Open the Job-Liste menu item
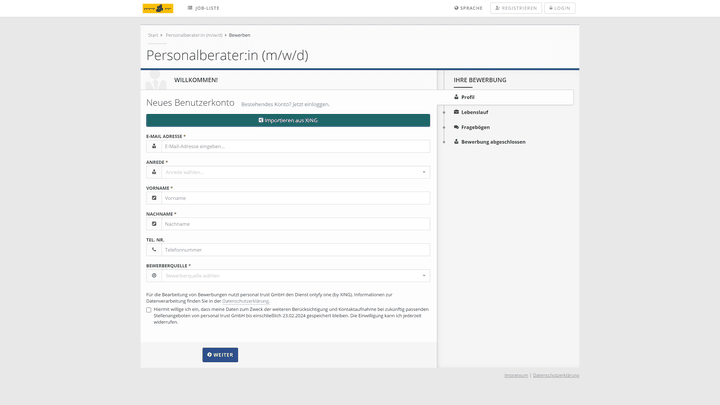 coord(203,8)
